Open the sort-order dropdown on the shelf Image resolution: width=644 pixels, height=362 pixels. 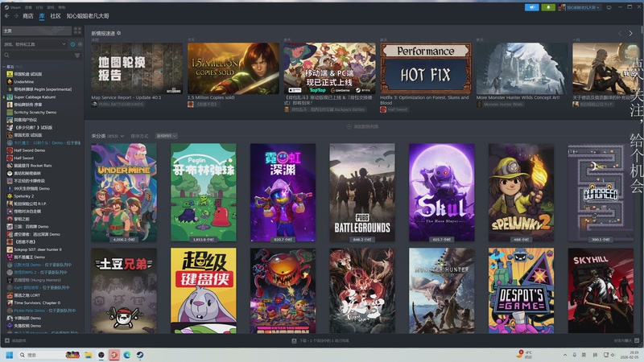167,136
